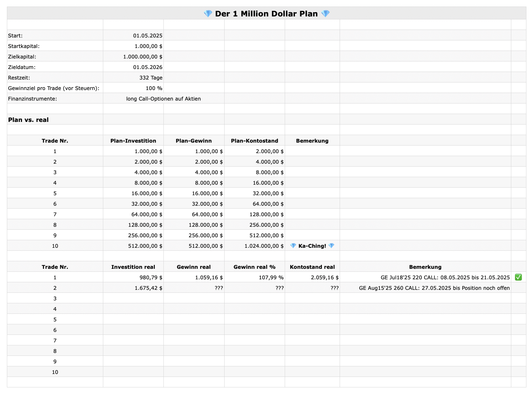Click the diamond icon left of the title
Viewport: 532px width, 393px height.
coord(208,14)
